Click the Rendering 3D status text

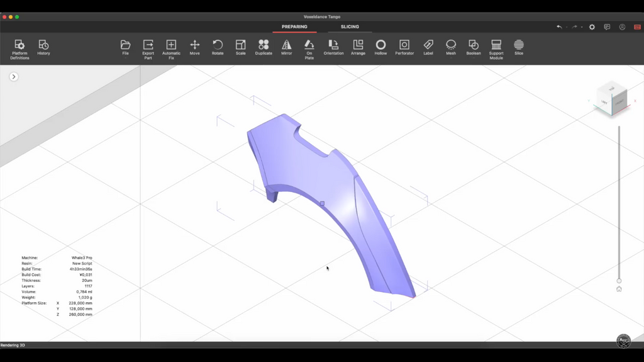pyautogui.click(x=13, y=346)
